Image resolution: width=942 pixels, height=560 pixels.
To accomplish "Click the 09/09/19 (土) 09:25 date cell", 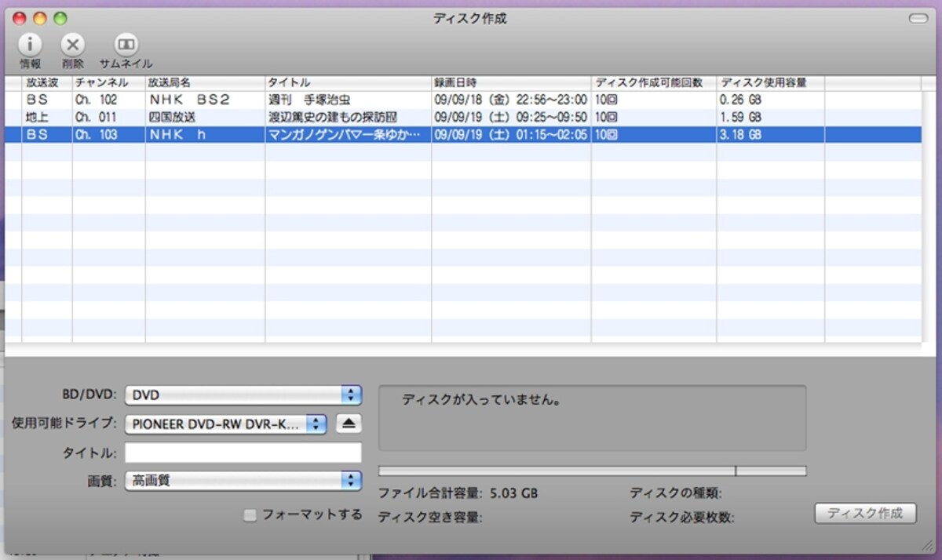I will 510,117.
